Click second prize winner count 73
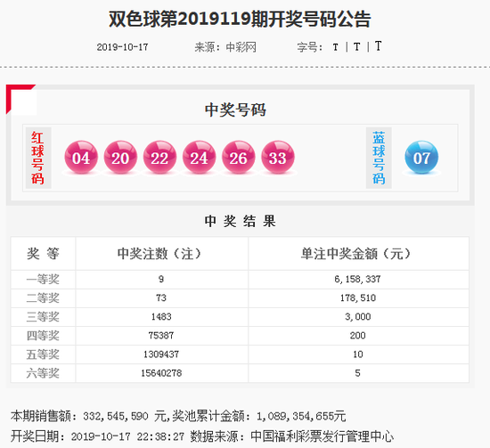 tap(161, 297)
